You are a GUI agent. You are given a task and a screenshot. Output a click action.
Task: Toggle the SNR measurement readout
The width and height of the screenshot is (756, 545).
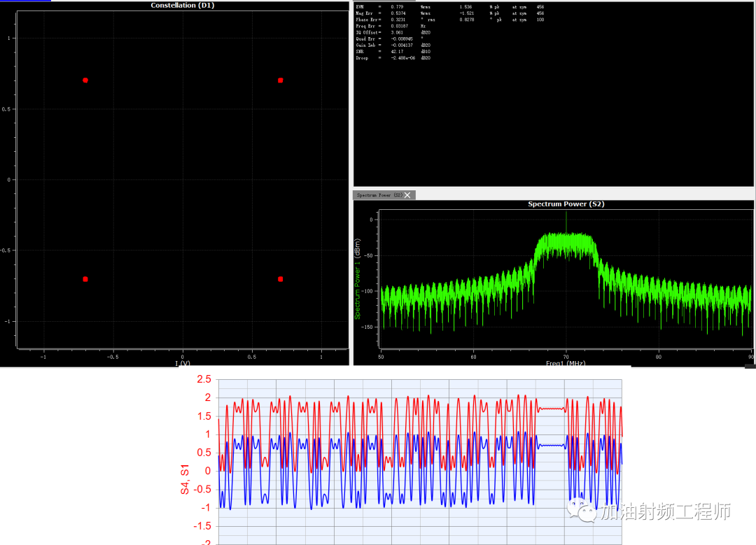coord(360,51)
